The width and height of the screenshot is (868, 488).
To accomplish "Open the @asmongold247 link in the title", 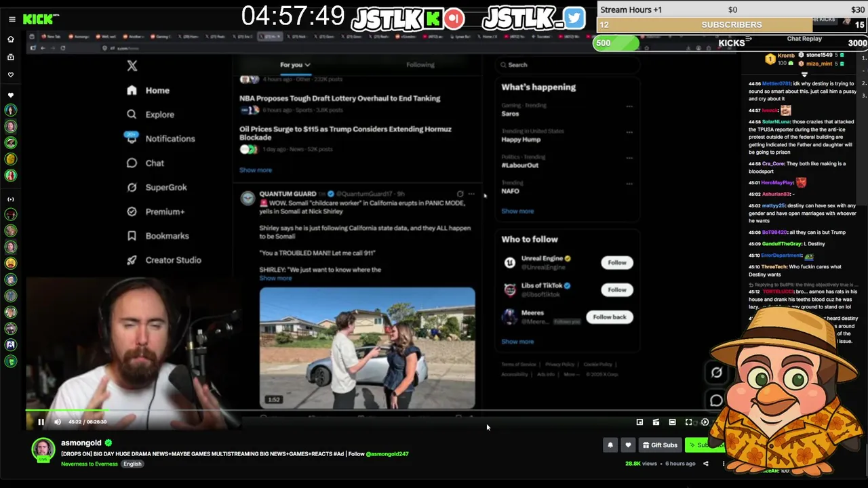I will 387,454.
